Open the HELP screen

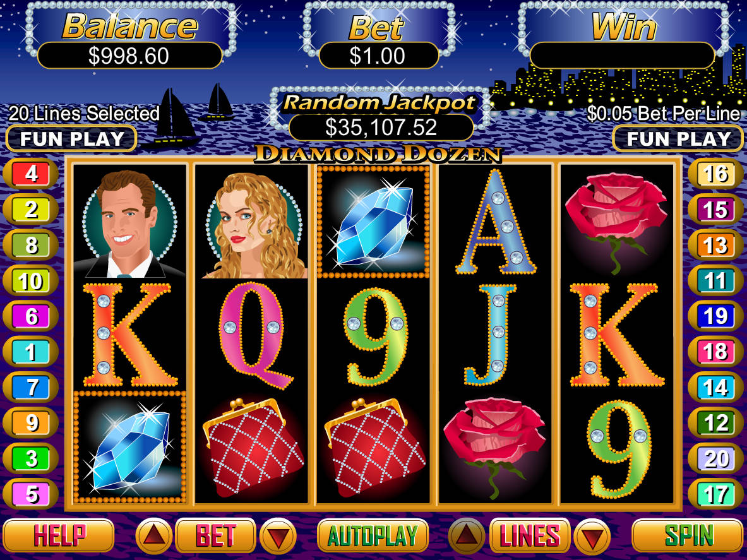point(59,535)
